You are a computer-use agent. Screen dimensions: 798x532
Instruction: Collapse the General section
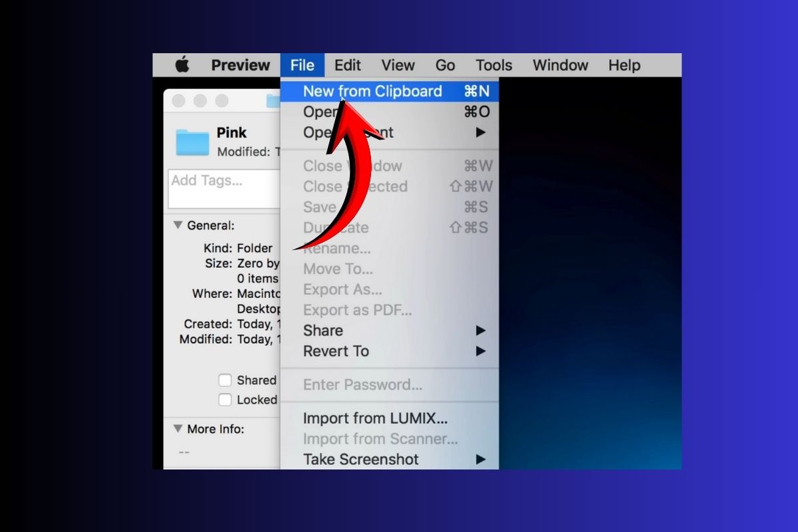click(x=178, y=225)
